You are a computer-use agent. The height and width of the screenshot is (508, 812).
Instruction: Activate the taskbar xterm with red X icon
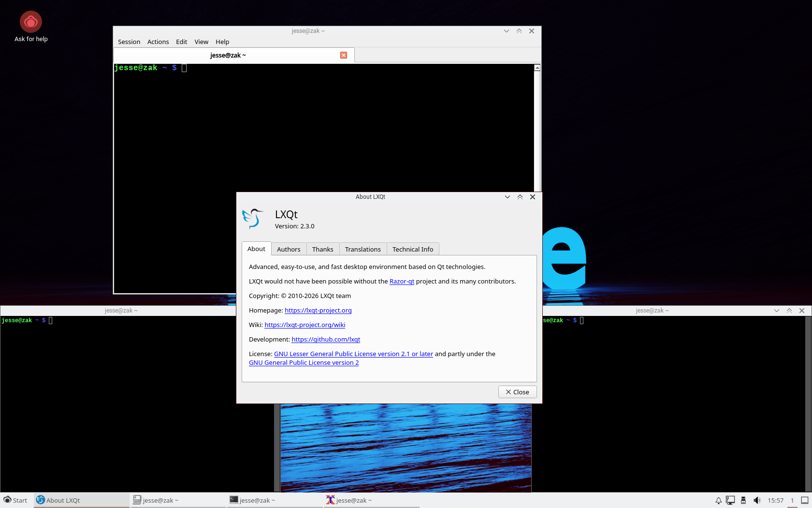coord(372,500)
